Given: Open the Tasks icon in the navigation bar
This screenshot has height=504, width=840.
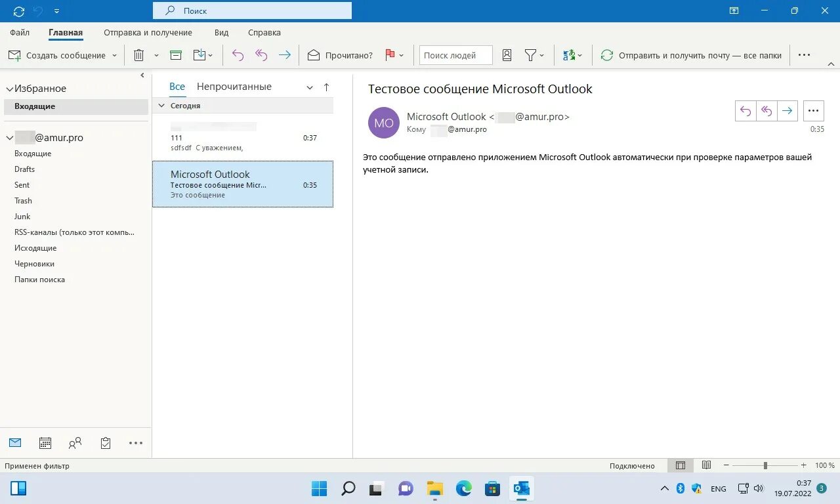Looking at the screenshot, I should pyautogui.click(x=105, y=443).
